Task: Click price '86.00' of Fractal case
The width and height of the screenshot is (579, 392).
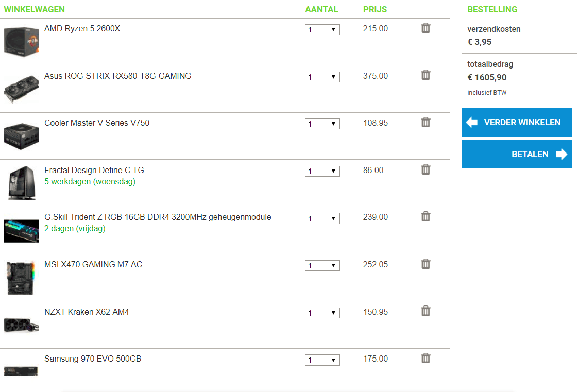Action: [x=373, y=170]
